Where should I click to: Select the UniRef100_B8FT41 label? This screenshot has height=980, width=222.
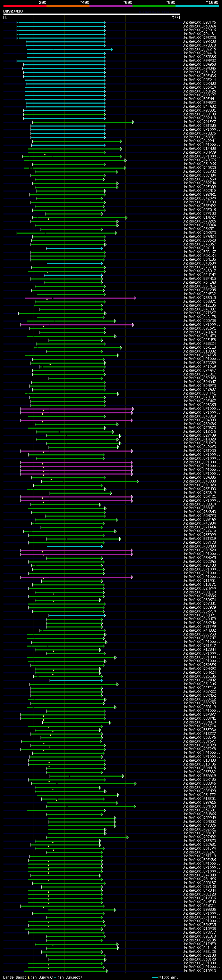[199, 394]
